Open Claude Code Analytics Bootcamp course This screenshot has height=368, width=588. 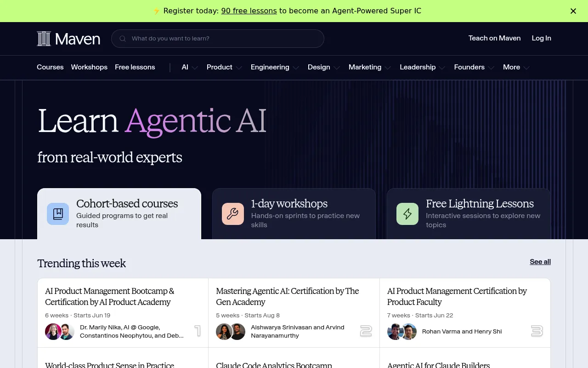tap(274, 365)
